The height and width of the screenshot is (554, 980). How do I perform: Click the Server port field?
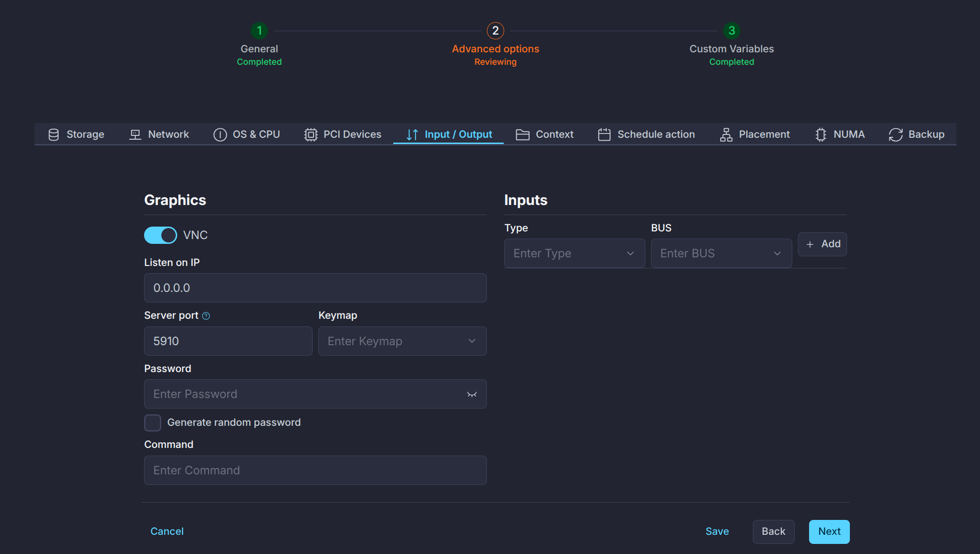[x=228, y=341]
